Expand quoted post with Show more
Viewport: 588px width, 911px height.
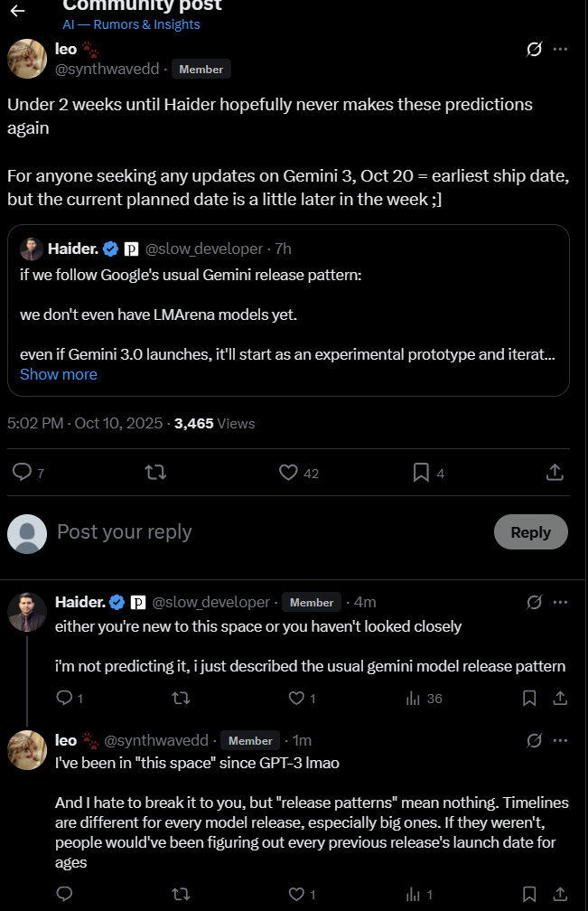coord(59,374)
